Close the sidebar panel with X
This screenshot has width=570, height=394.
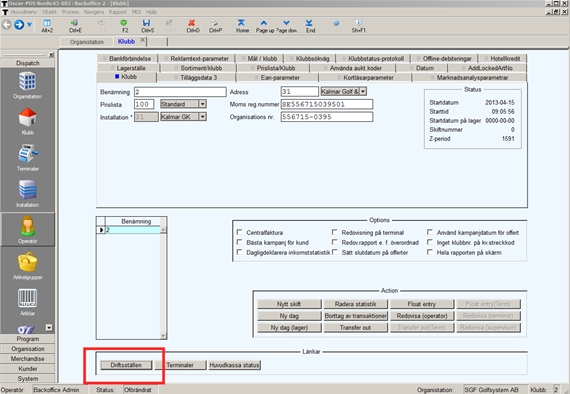[x=51, y=55]
